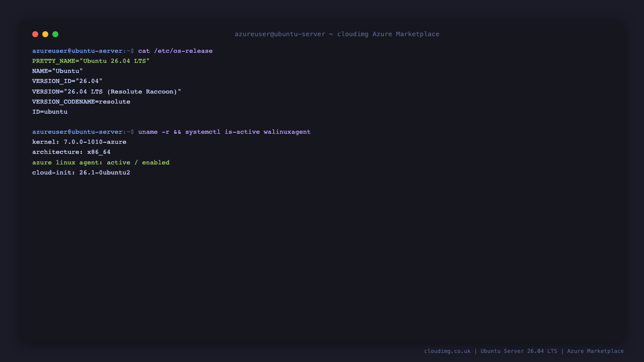Click the 'uname -r && systemctl is-active walinuxagent' command
Image resolution: width=644 pixels, height=362 pixels.
pyautogui.click(x=224, y=132)
